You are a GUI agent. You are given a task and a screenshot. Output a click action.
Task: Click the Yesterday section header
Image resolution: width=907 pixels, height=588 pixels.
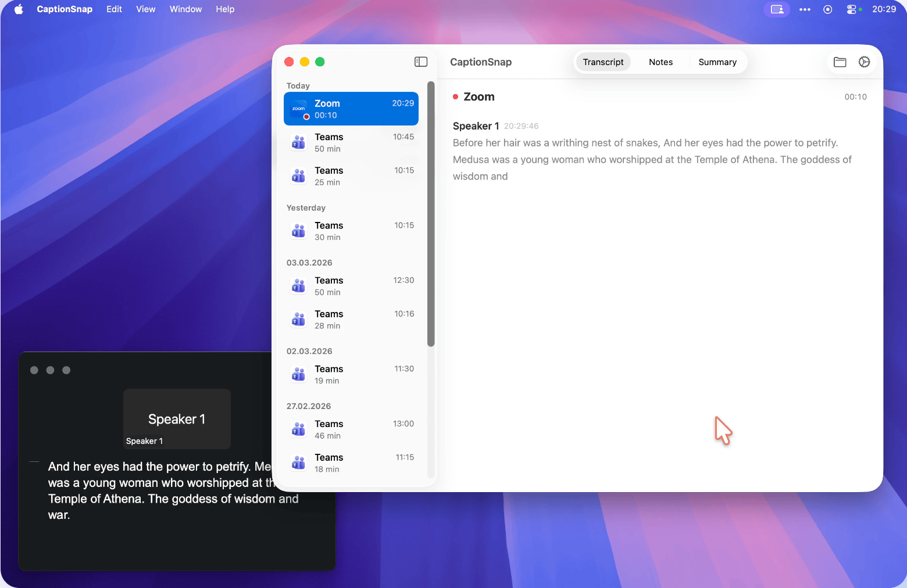(306, 207)
